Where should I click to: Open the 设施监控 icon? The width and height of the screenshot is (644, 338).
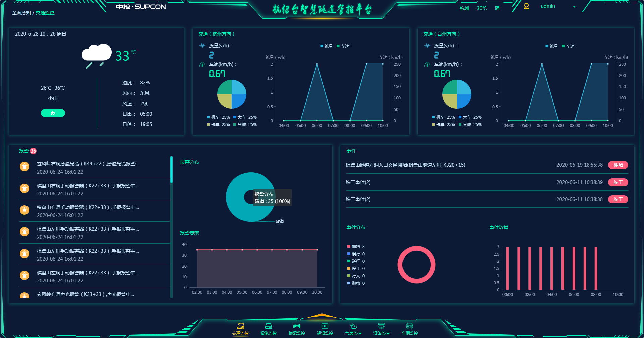coord(269,326)
